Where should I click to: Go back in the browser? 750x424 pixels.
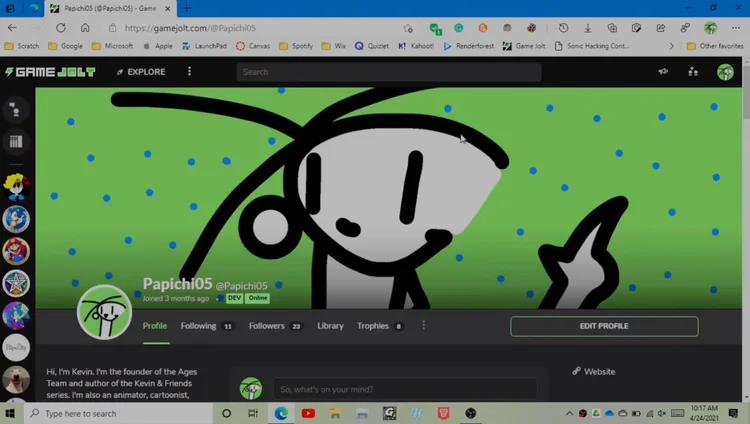pos(12,28)
